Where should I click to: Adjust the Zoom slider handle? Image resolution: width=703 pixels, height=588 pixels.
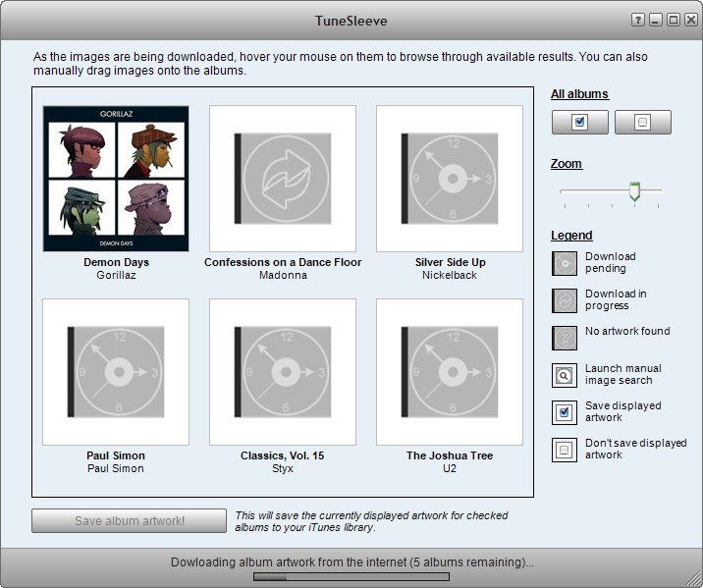tap(634, 191)
